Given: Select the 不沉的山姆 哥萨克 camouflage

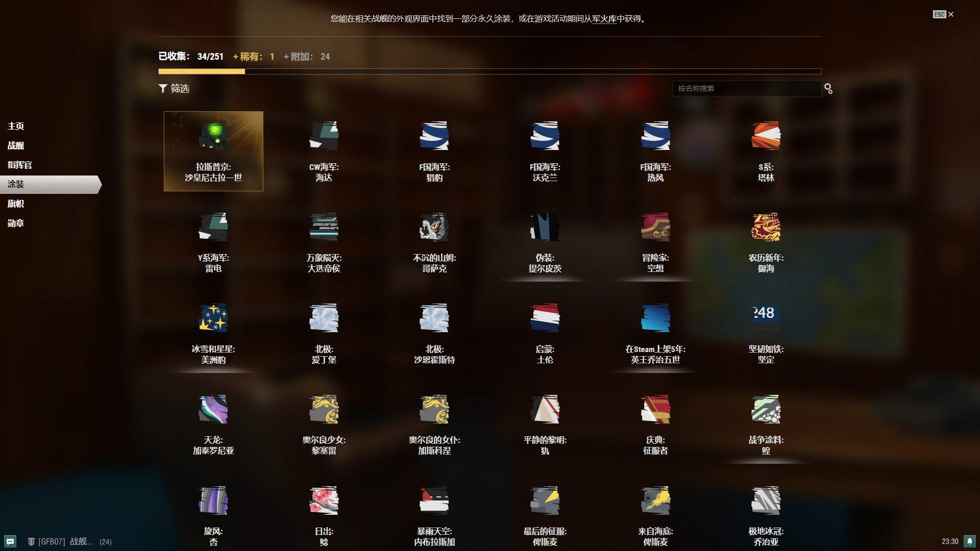Looking at the screenshot, I should 434,227.
